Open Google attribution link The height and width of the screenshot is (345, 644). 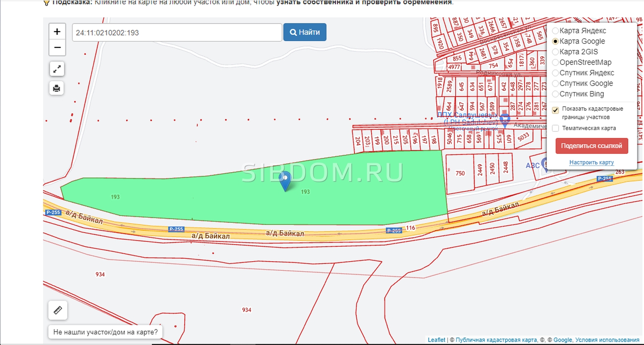[x=563, y=340]
